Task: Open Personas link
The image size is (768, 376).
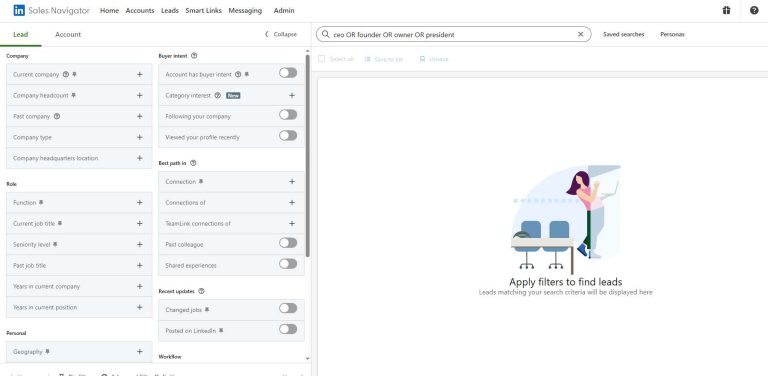Action: 672,34
